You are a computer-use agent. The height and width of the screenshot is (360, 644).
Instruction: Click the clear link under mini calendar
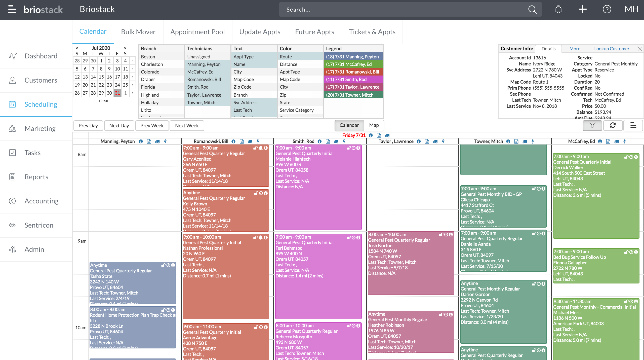[x=104, y=100]
